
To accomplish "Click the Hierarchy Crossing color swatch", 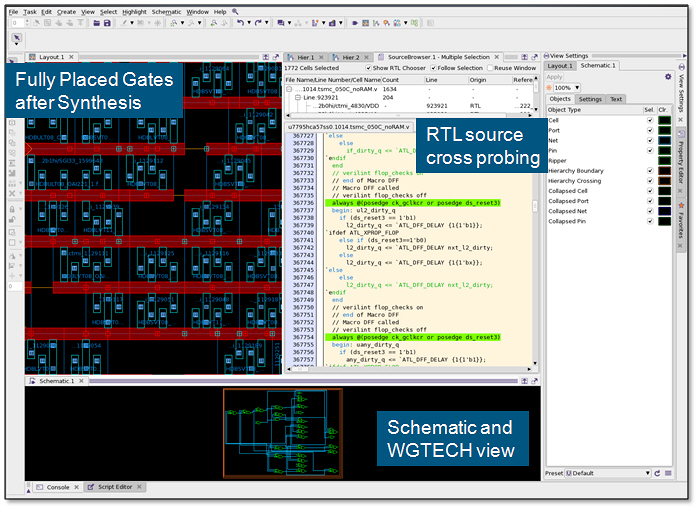I will [x=664, y=181].
